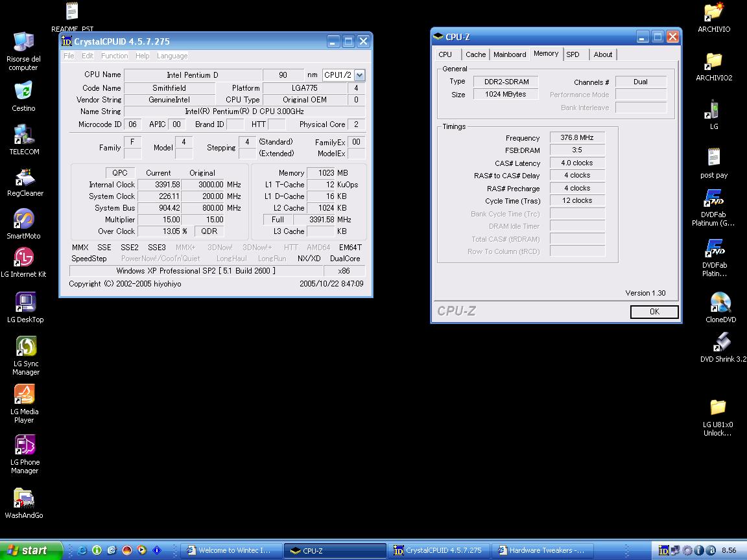Launch LG Media Player
Image resolution: width=747 pixels, height=560 pixels.
coord(24,394)
